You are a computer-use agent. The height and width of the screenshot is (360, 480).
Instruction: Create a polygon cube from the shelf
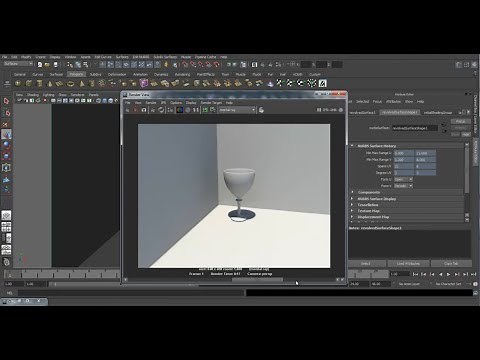(29, 83)
